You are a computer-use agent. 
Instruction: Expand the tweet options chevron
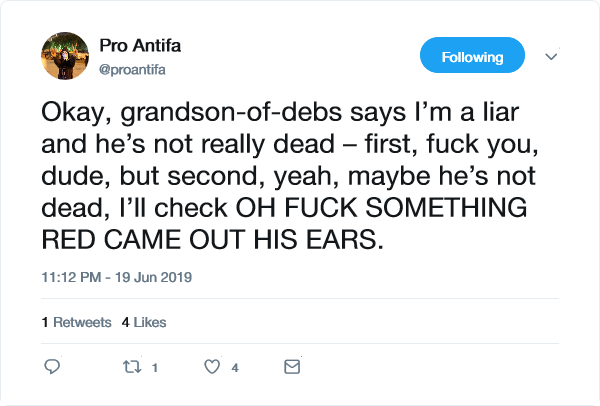click(x=550, y=57)
